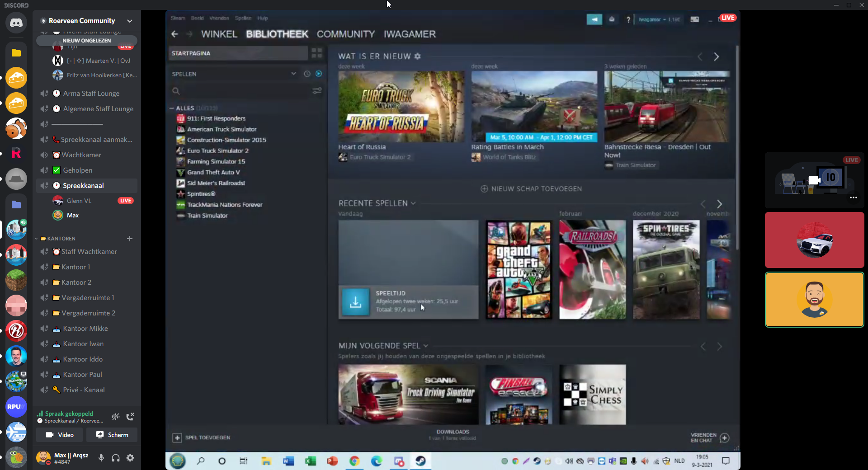Collapse the KANTOREN category
Image resolution: width=868 pixels, height=470 pixels.
61,239
